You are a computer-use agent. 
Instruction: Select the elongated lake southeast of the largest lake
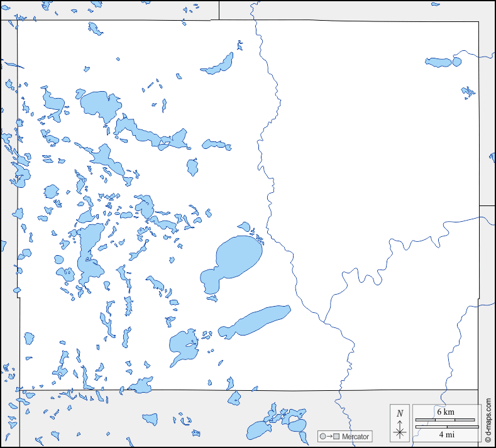tap(258, 319)
